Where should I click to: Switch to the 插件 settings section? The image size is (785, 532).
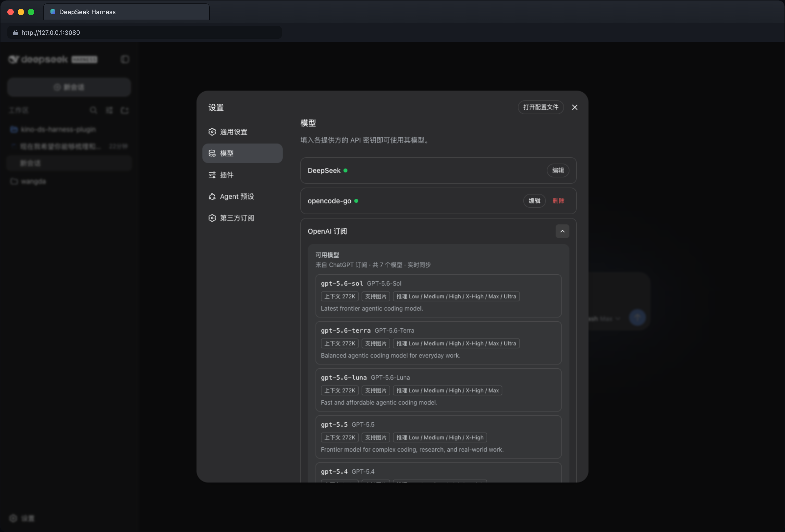242,175
